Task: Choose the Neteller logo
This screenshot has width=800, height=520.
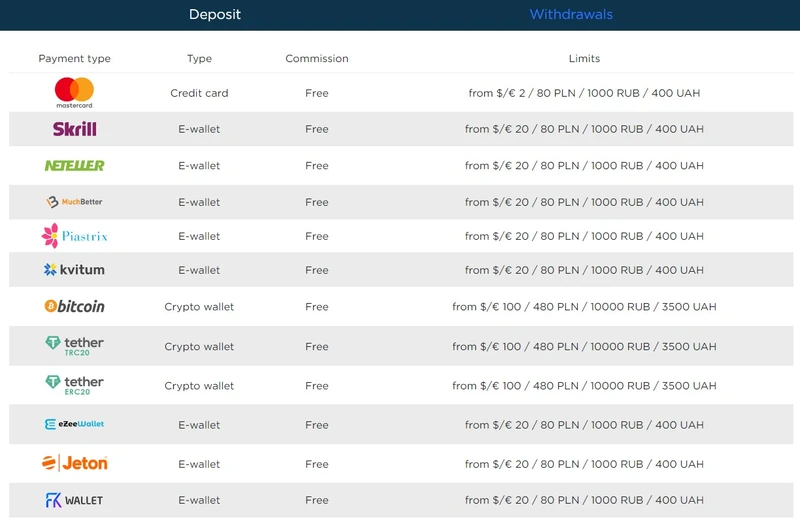Action: click(x=74, y=166)
